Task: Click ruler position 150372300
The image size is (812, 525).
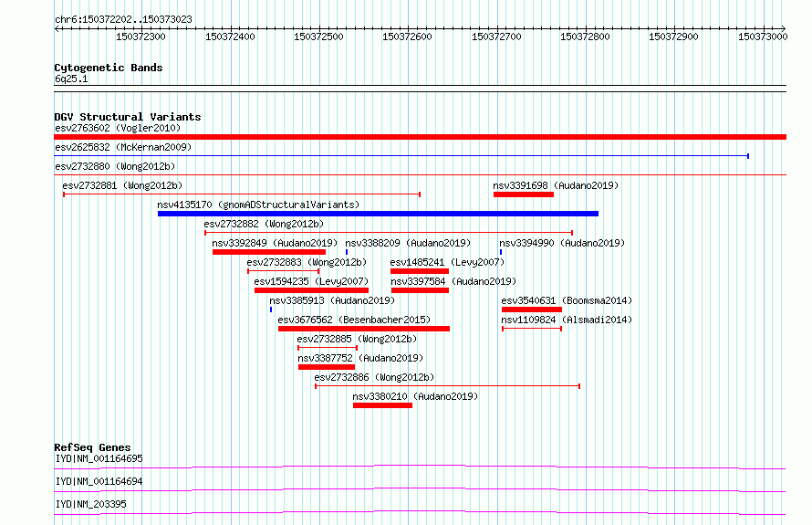Action: [141, 37]
